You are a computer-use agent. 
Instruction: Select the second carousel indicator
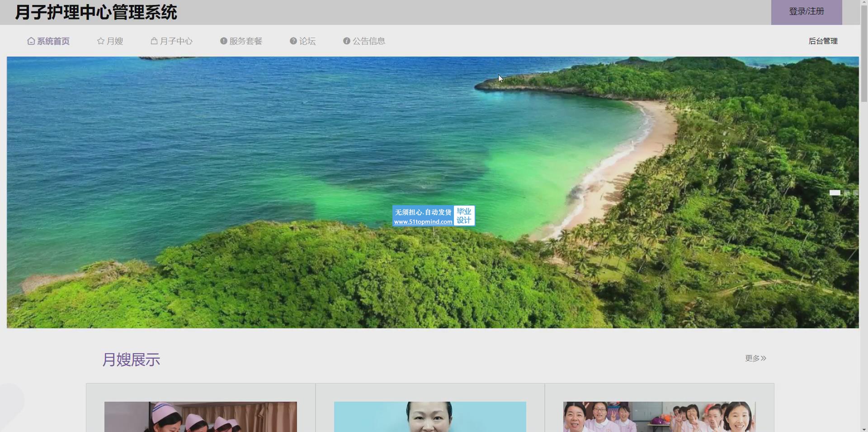(847, 193)
